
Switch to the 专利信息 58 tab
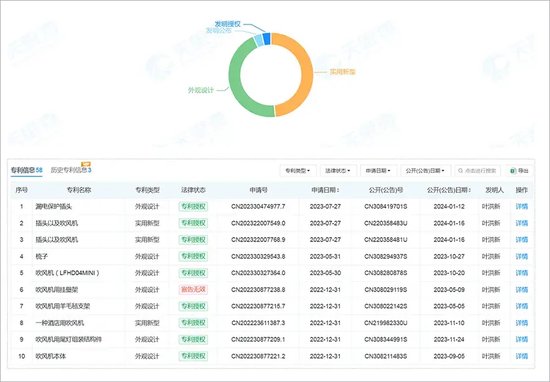(27, 170)
